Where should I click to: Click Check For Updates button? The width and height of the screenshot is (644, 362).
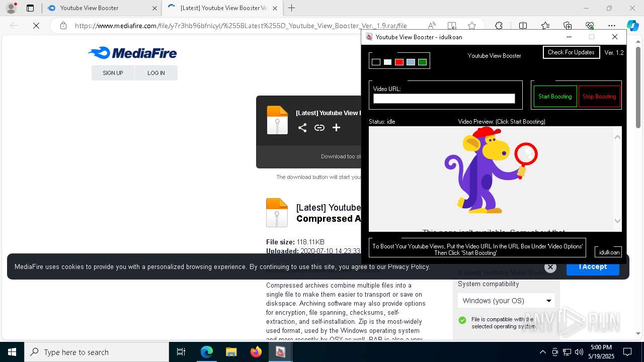571,52
